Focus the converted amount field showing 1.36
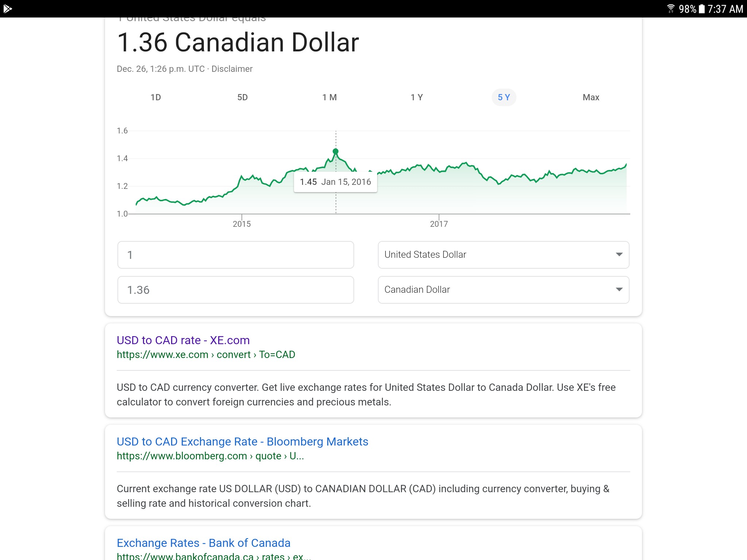 (236, 290)
